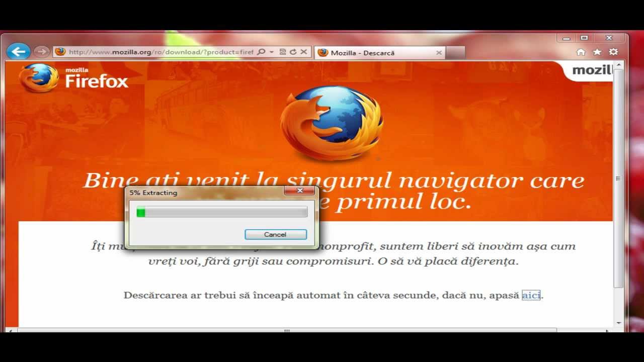Click the large Firefox globe logo
The image size is (644, 362).
(x=331, y=123)
